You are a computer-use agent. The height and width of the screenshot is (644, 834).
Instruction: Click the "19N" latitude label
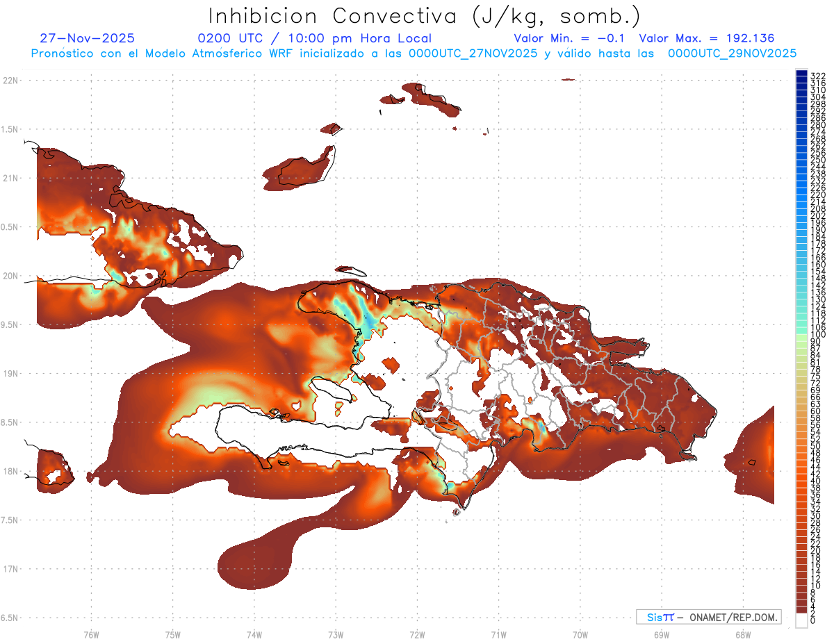10,373
